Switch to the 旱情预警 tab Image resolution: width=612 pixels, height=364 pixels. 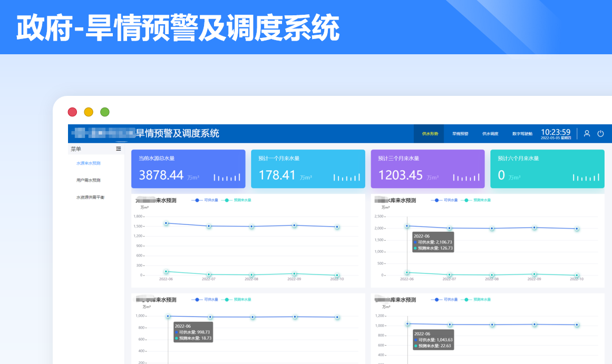click(x=460, y=134)
